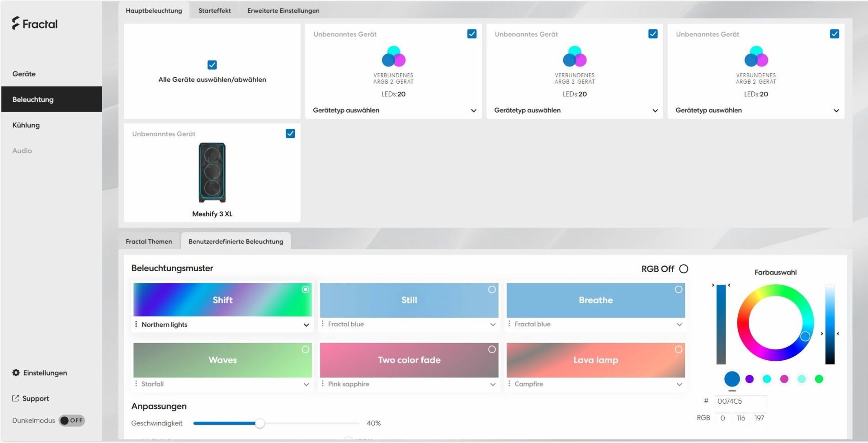Click the Geschwindigkeit slider handle
The width and height of the screenshot is (868, 443).
[259, 423]
